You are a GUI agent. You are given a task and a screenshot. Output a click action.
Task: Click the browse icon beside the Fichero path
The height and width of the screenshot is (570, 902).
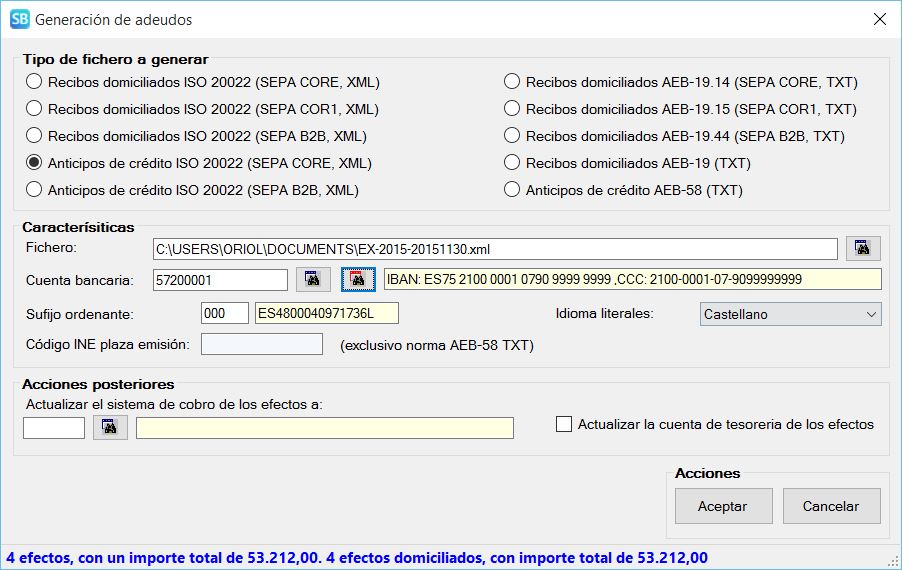click(863, 248)
